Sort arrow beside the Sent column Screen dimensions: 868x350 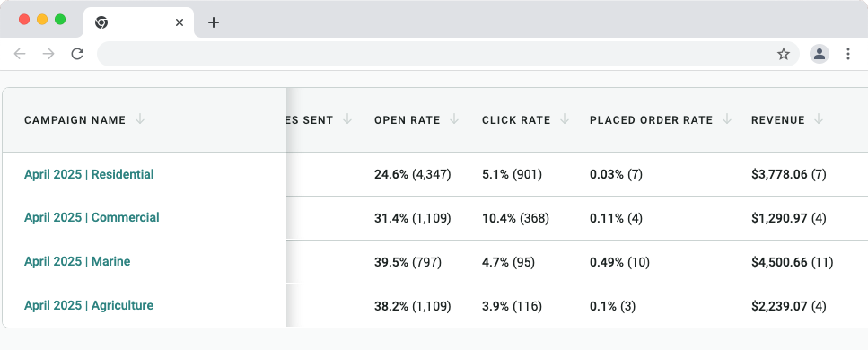tap(347, 119)
